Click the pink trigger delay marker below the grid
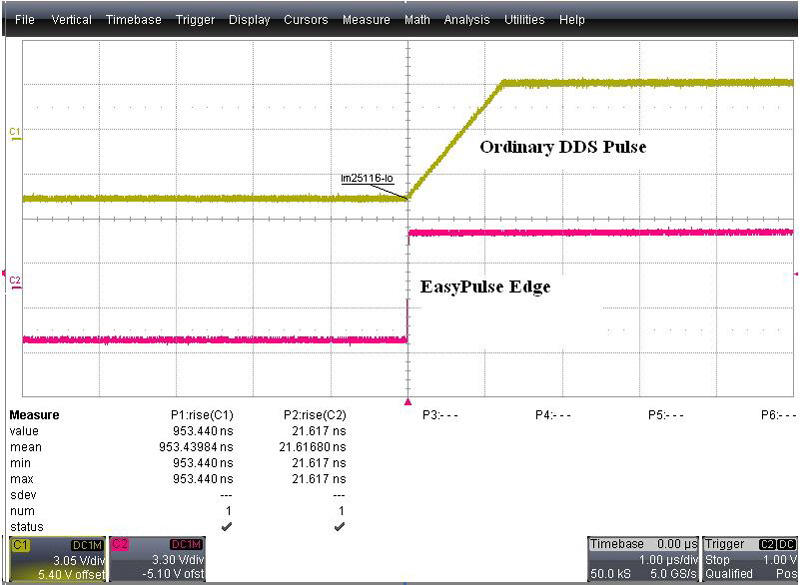Image resolution: width=800 pixels, height=585 pixels. pos(406,401)
